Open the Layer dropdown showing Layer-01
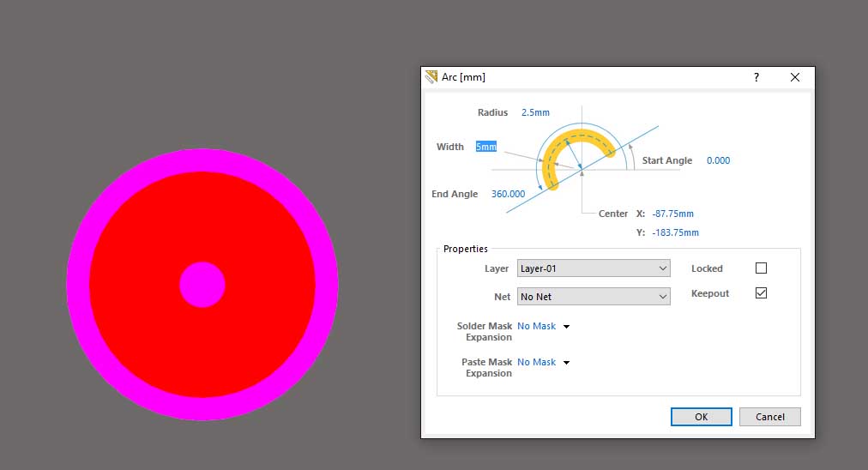 point(594,268)
